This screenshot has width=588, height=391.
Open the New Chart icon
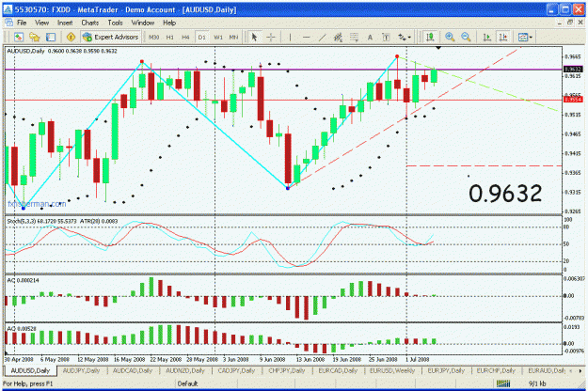(x=19, y=37)
